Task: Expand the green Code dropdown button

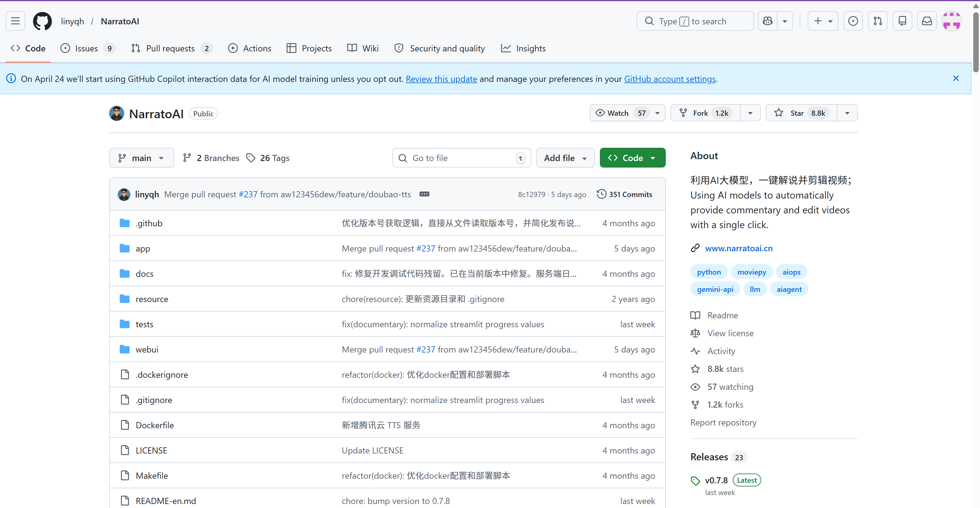Action: coord(632,158)
